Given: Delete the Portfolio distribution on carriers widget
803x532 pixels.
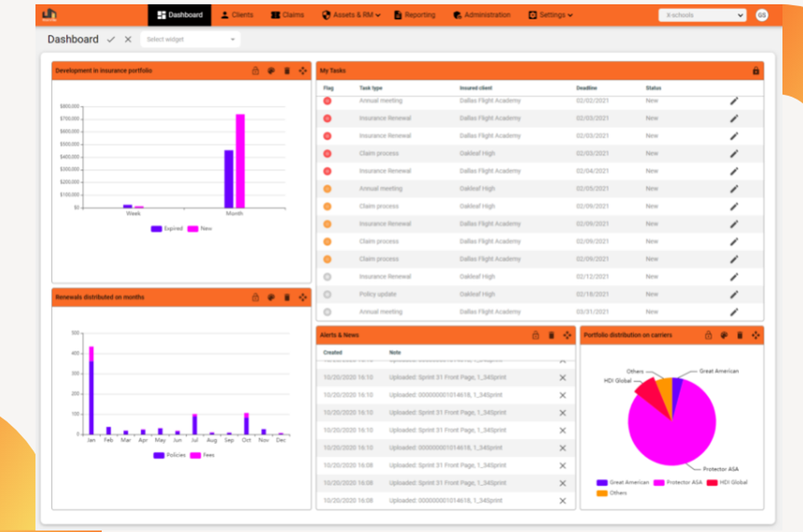Looking at the screenshot, I should tap(740, 335).
